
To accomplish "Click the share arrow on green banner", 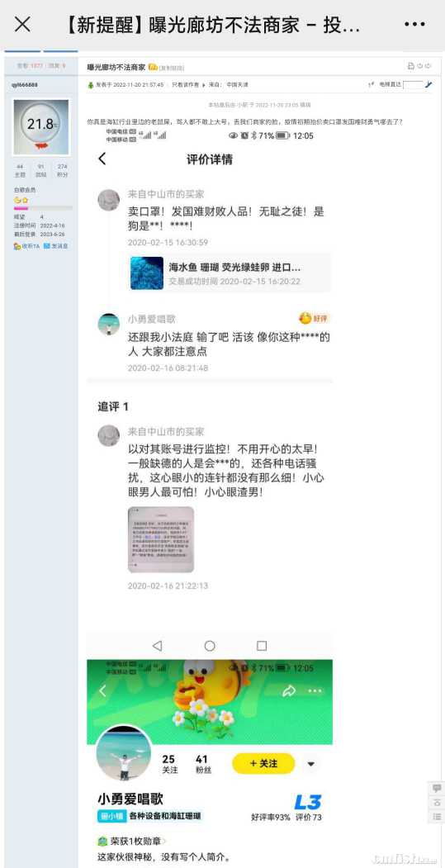I will pos(289,691).
